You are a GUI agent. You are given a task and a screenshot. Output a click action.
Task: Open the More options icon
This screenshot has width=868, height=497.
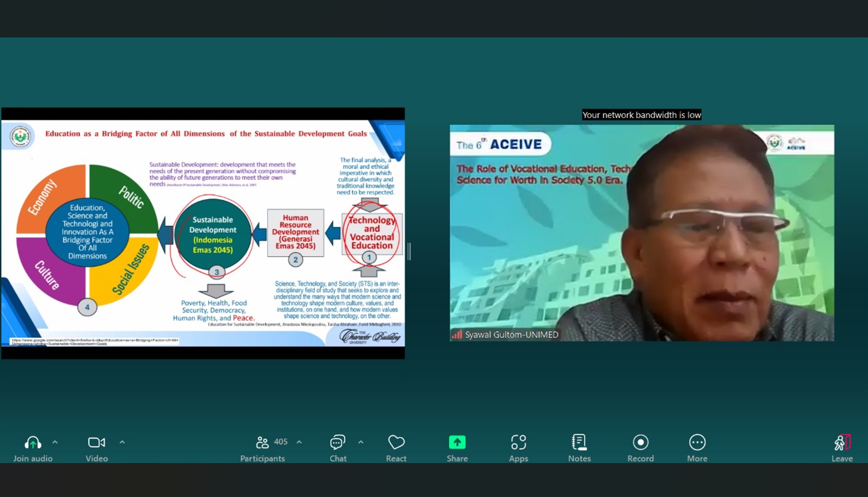click(x=697, y=442)
